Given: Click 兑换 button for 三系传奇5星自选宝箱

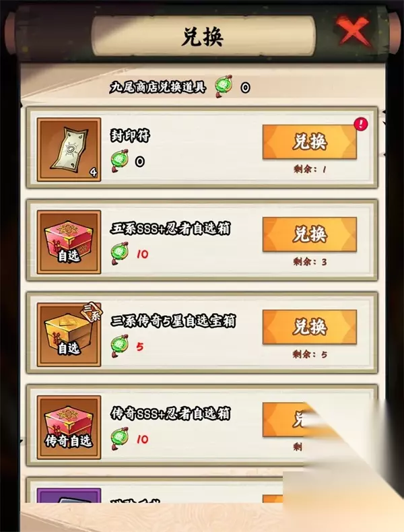Looking at the screenshot, I should (310, 327).
